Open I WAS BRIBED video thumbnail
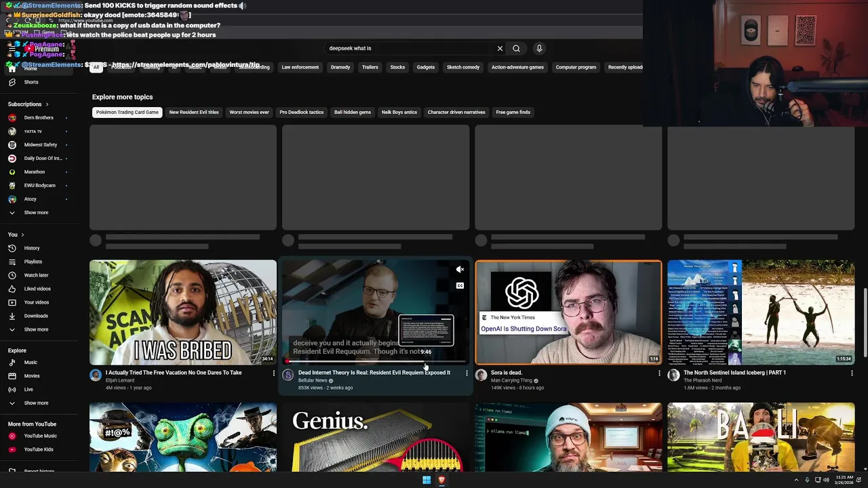This screenshot has height=488, width=868. pyautogui.click(x=183, y=312)
